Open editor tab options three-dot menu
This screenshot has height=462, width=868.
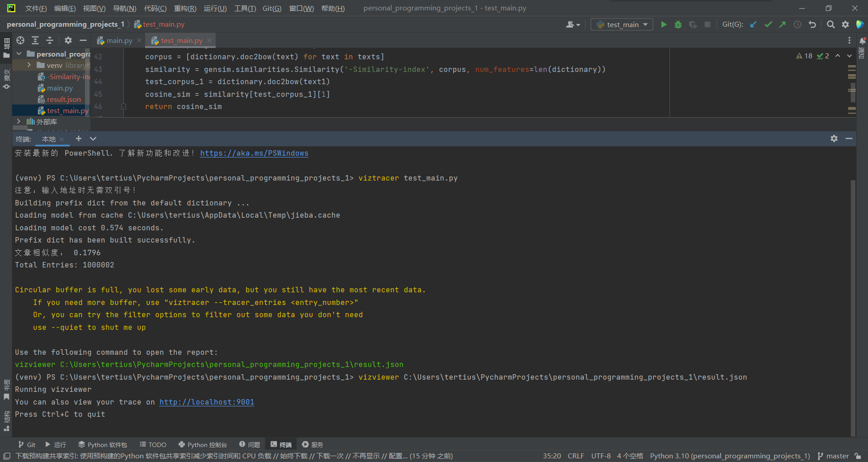(x=849, y=40)
